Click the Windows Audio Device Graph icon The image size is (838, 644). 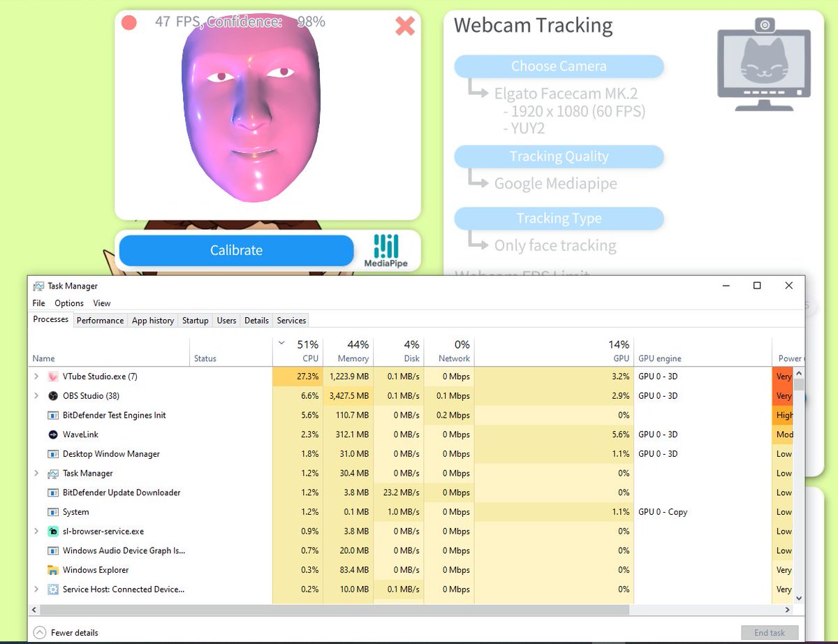(53, 550)
